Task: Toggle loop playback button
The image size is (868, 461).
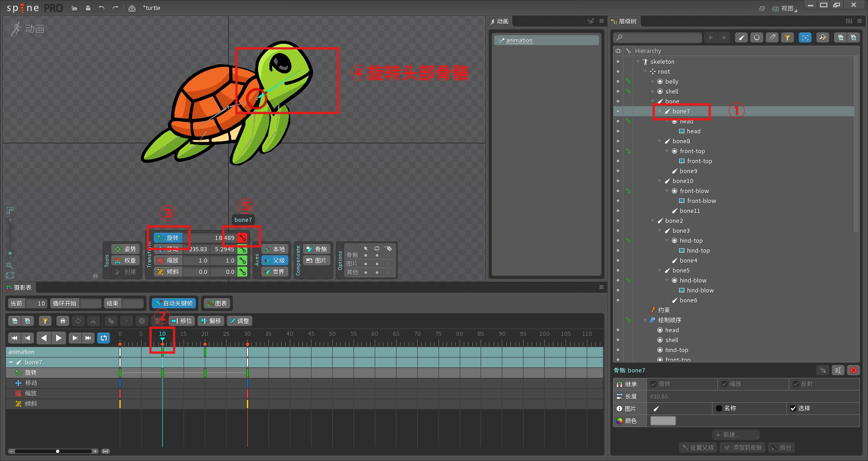Action: 104,338
